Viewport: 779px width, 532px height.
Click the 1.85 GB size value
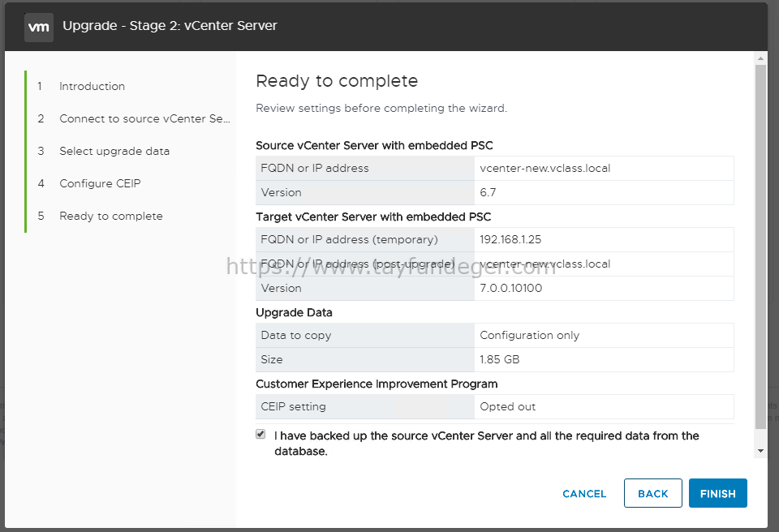499,359
